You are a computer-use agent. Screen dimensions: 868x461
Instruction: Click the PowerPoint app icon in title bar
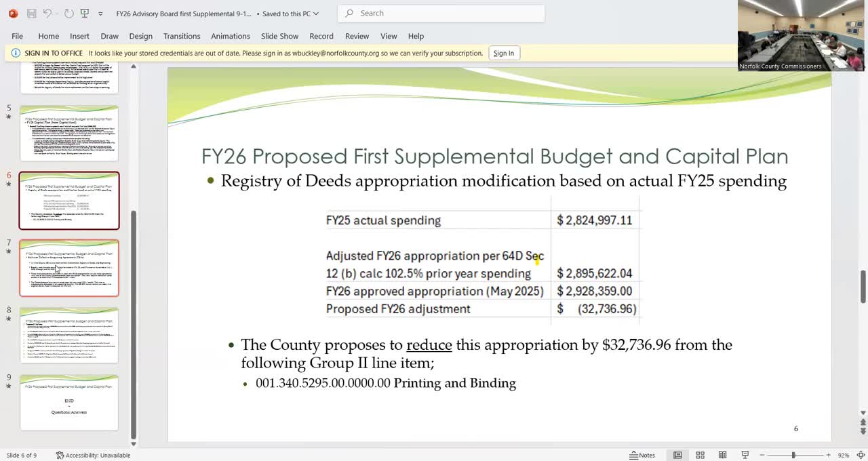pos(13,14)
